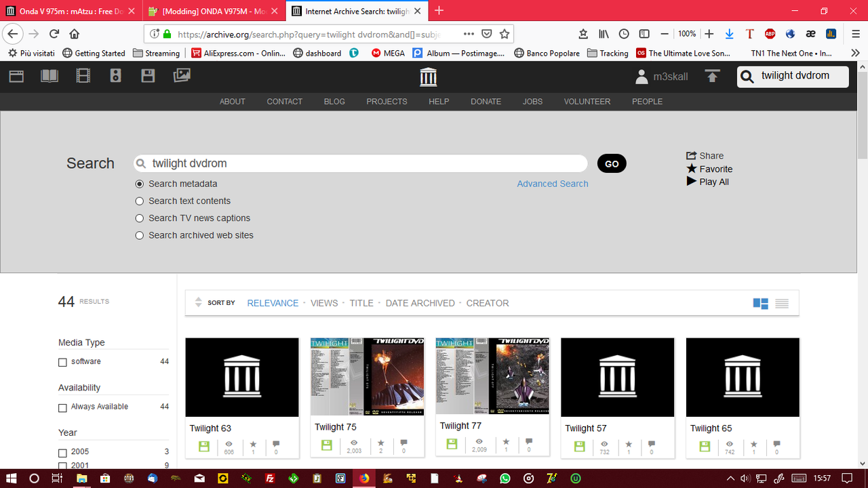Open VOLUNTEER in Archive nav menu
The height and width of the screenshot is (488, 868).
(587, 102)
